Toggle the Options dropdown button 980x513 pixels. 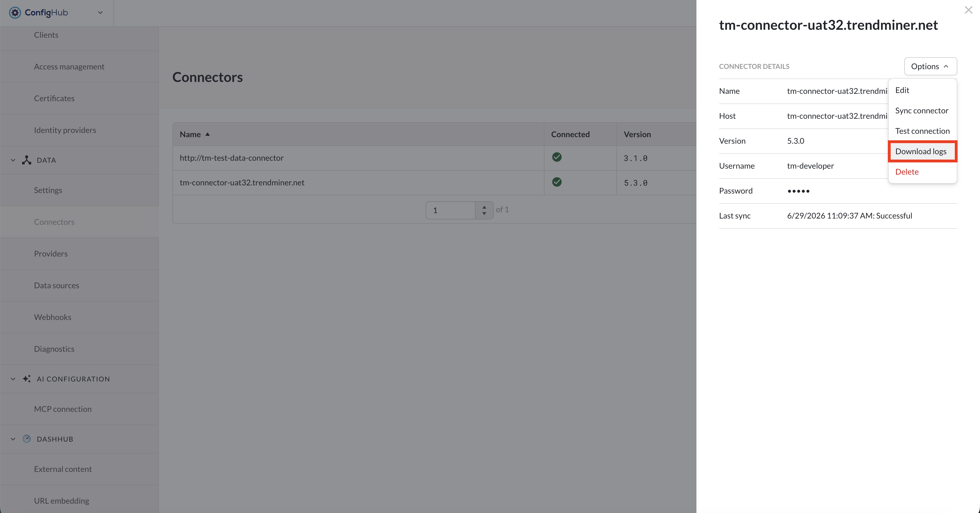[930, 66]
